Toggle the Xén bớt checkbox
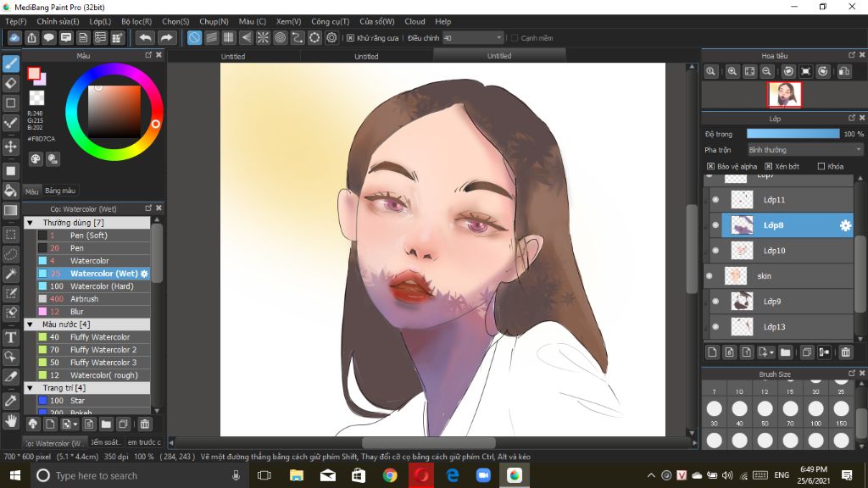The height and width of the screenshot is (488, 868). (768, 166)
